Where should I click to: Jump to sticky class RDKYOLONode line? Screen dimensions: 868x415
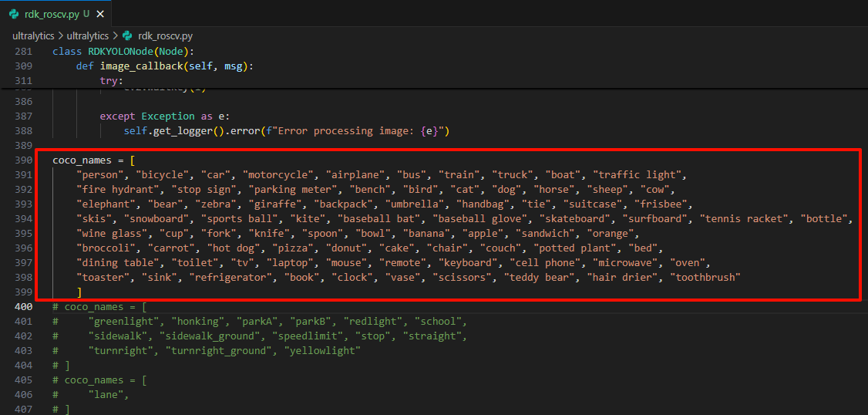click(x=123, y=52)
